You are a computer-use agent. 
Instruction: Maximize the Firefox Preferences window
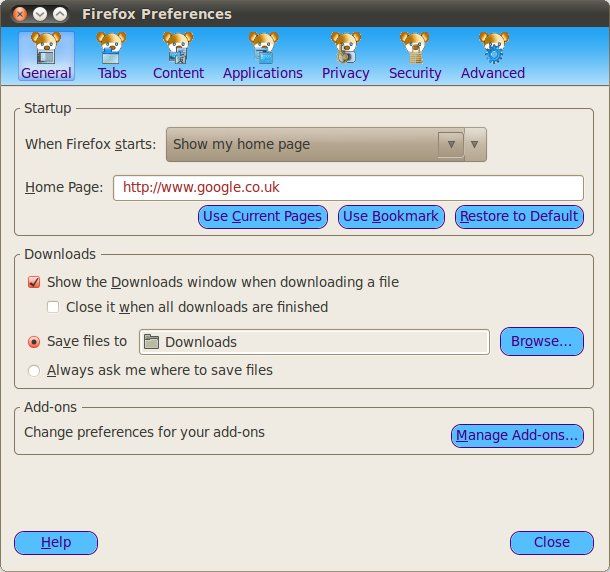pyautogui.click(x=60, y=14)
